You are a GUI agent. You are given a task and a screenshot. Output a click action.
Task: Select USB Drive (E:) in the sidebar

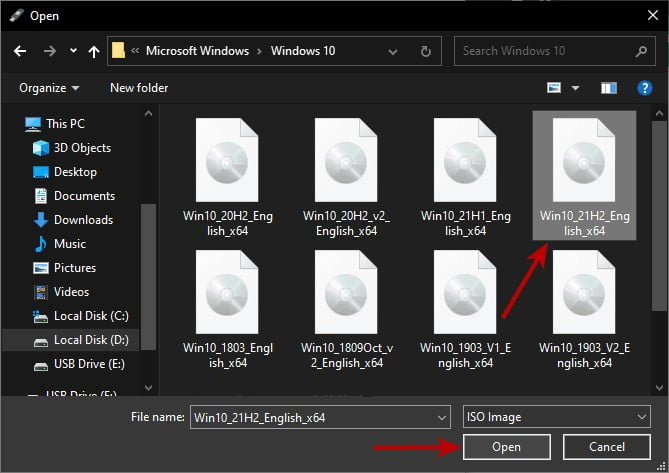coord(89,364)
